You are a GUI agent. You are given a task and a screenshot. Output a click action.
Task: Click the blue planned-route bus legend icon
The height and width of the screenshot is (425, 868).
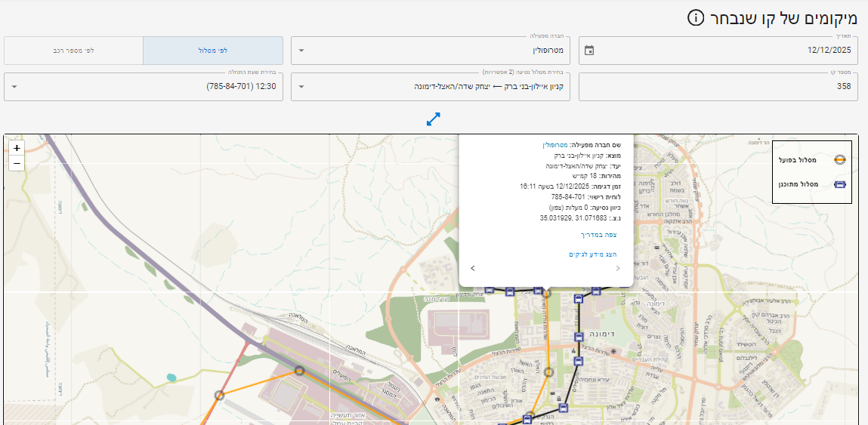coord(839,184)
